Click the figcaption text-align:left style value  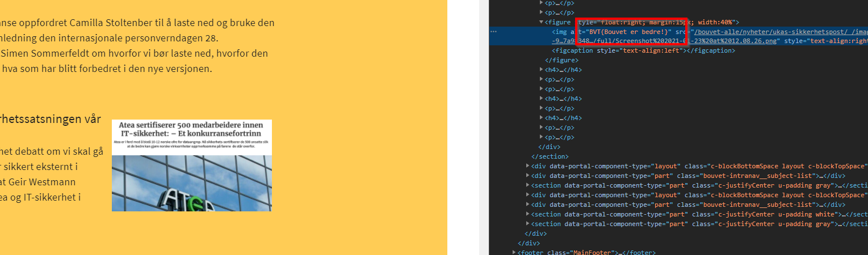(652, 50)
